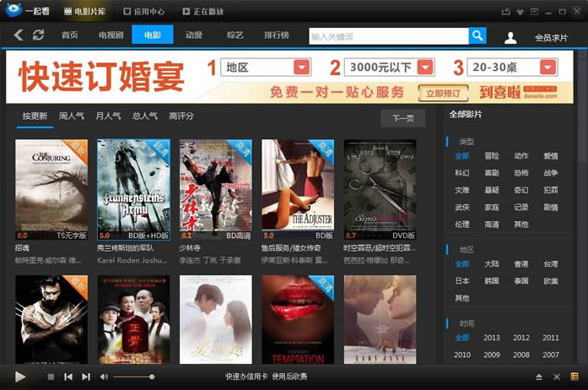Viewport: 588px width, 390px height.
Task: Filter type by 武侠
Action: point(462,207)
